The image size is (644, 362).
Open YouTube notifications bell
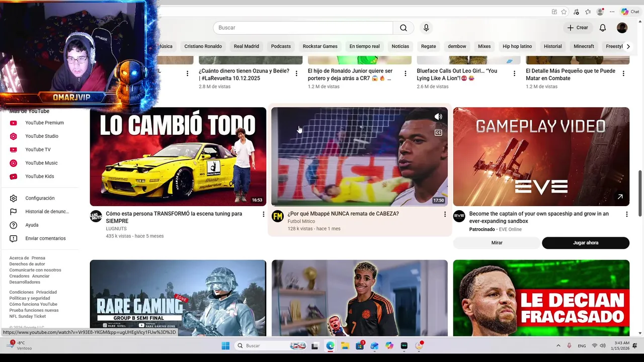pos(603,28)
